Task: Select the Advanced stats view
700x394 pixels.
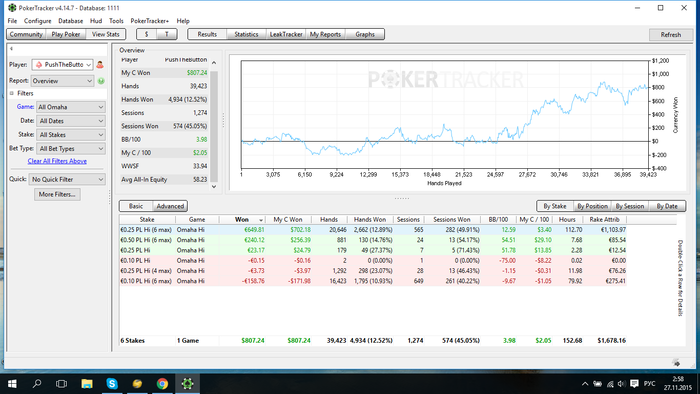Action: [170, 206]
